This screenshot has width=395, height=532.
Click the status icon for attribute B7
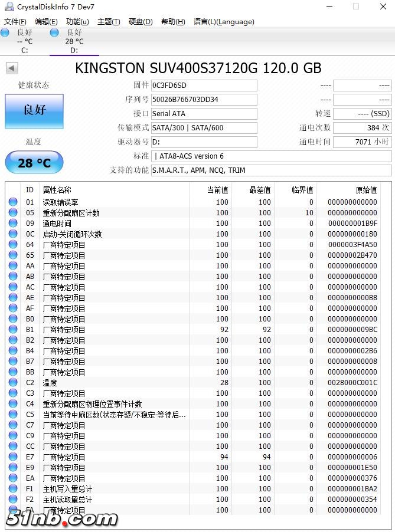point(13,361)
